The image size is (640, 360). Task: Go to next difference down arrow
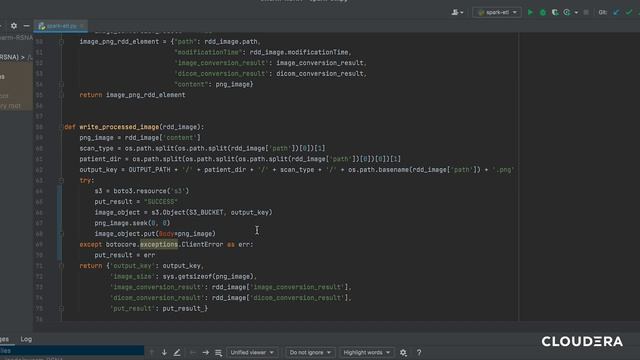[x=164, y=352]
